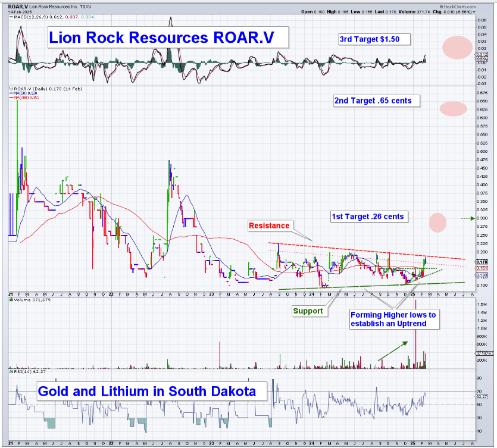Click the 0.100 price axis label
Viewport: 497px width, 448px height.
click(483, 285)
